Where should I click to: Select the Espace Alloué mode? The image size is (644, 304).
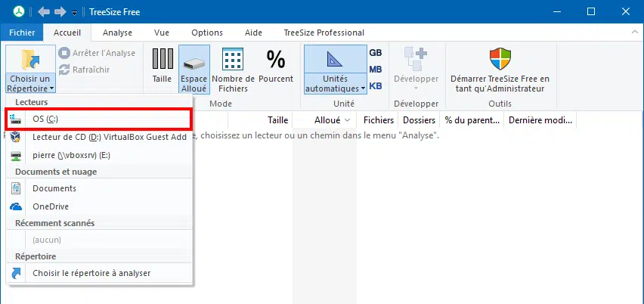click(x=194, y=69)
